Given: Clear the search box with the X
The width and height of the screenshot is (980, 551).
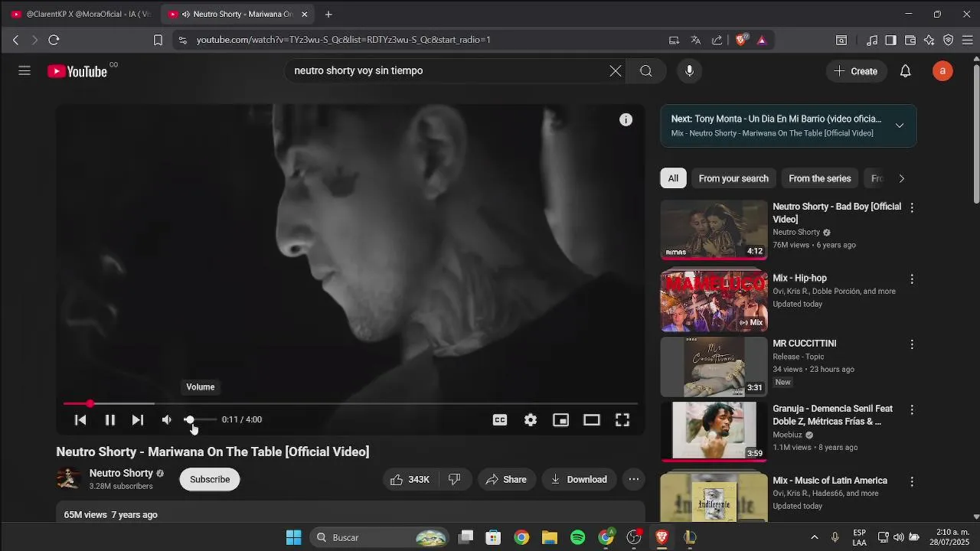Looking at the screenshot, I should [x=616, y=71].
